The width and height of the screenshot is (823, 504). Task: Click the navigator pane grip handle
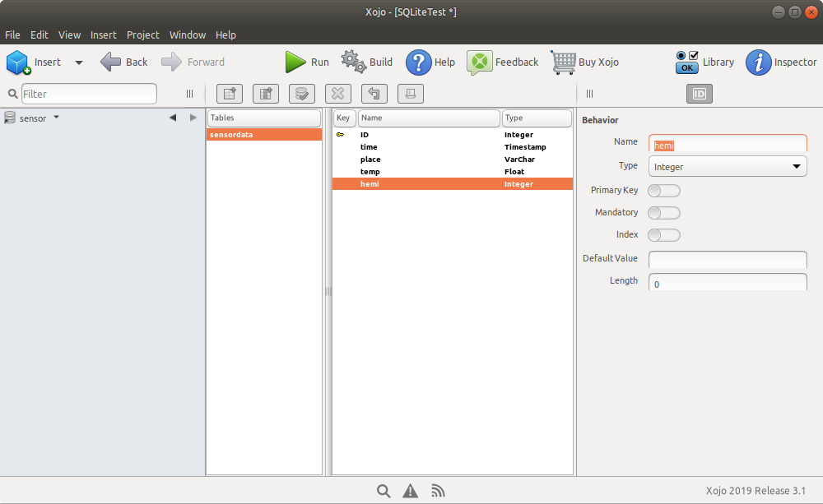click(x=189, y=94)
